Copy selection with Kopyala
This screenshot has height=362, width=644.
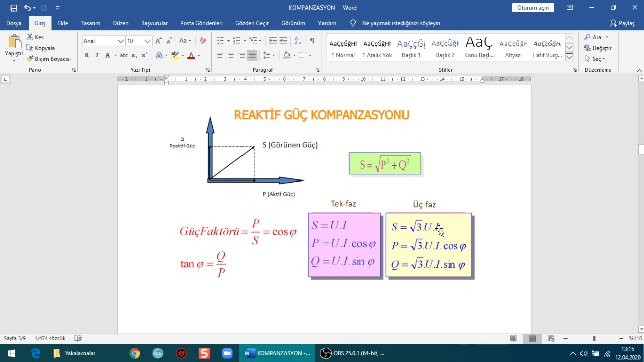tap(40, 48)
